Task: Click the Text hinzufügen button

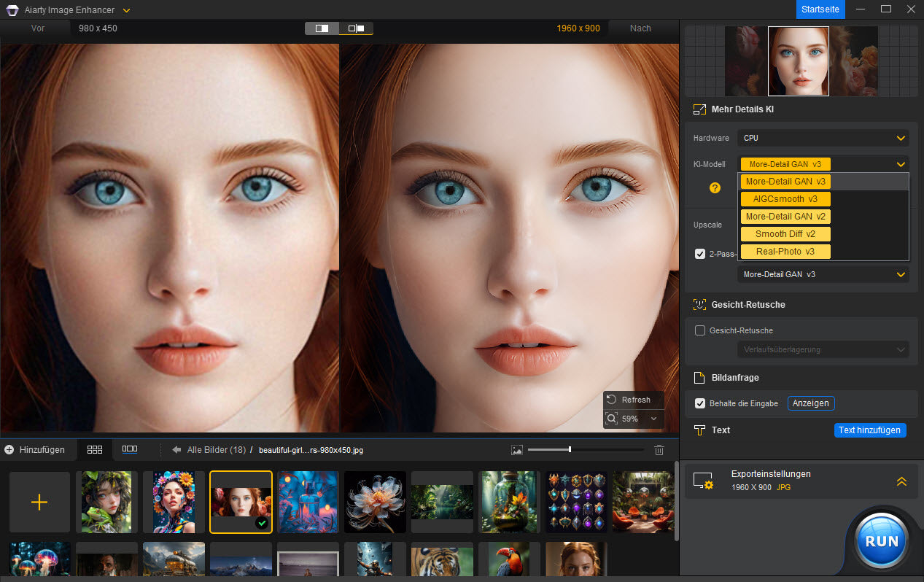Action: 869,430
